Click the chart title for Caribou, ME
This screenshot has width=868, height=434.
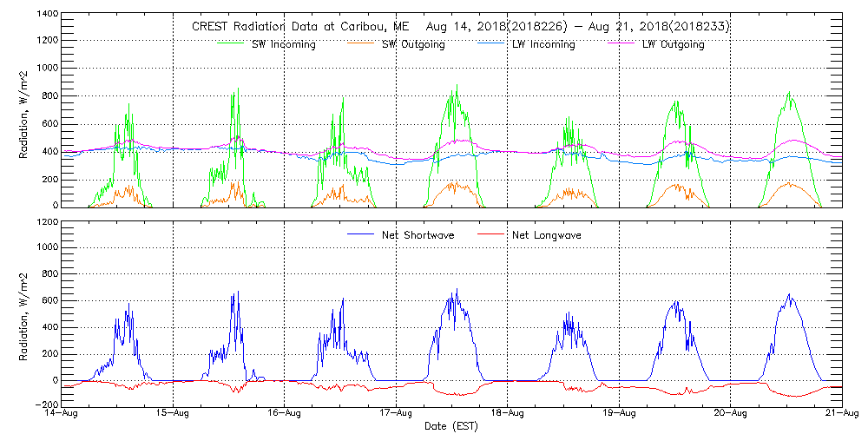point(460,27)
